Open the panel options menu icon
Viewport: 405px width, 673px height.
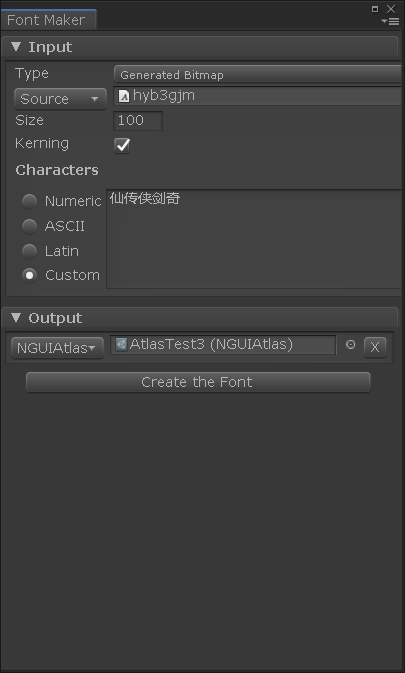coord(390,21)
